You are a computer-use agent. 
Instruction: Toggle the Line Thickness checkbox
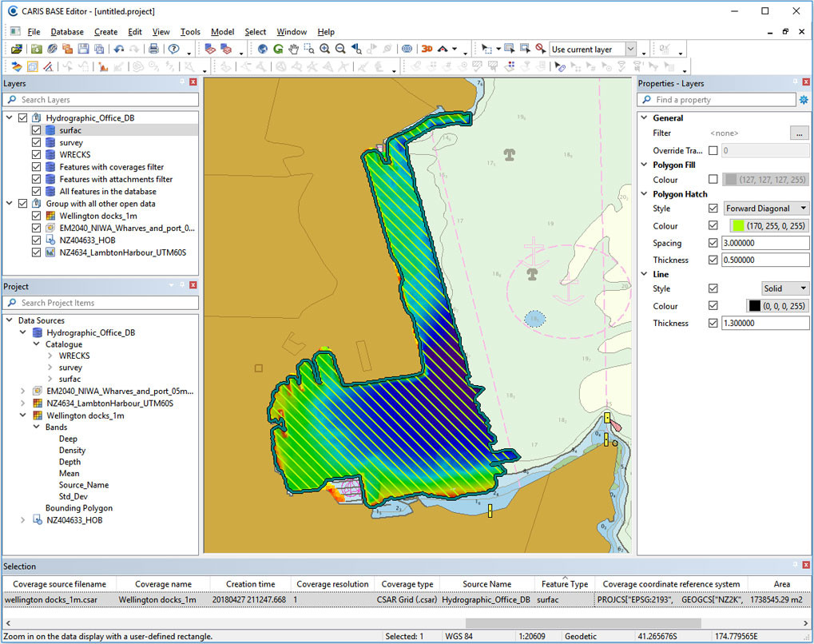(x=713, y=323)
